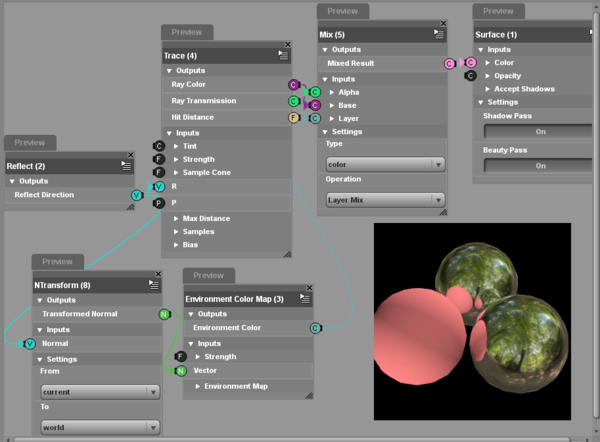The image size is (600, 442).
Task: Open the Preview tab above Mix node
Action: 342,11
